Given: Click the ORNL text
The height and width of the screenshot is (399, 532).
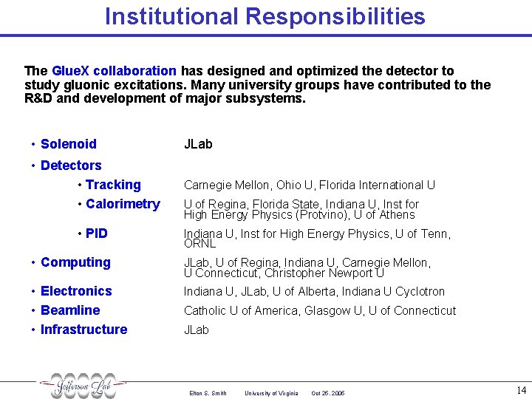Looking at the screenshot, I should (199, 244).
